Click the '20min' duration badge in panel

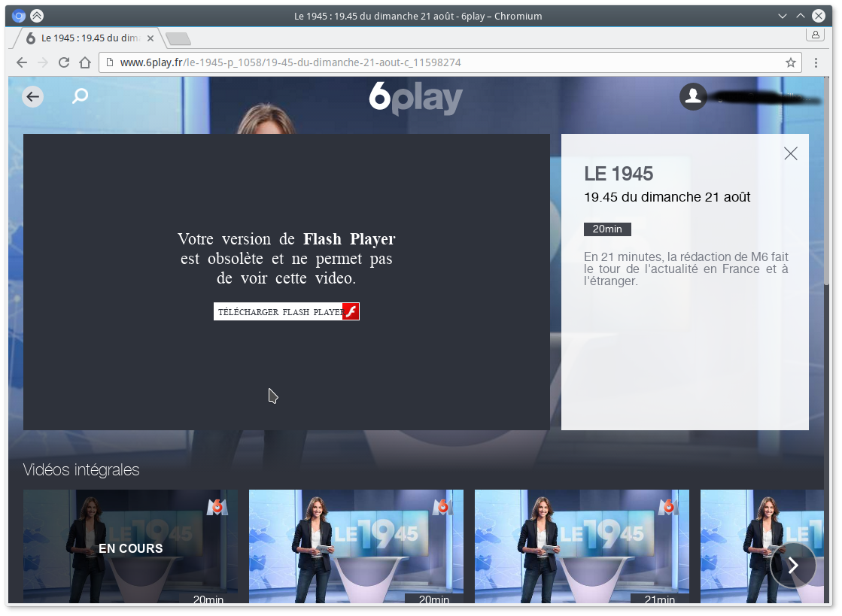607,229
